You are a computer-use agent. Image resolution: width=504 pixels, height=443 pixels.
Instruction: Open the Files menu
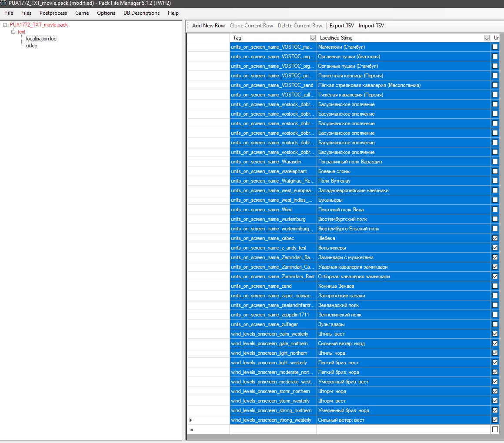pyautogui.click(x=26, y=13)
